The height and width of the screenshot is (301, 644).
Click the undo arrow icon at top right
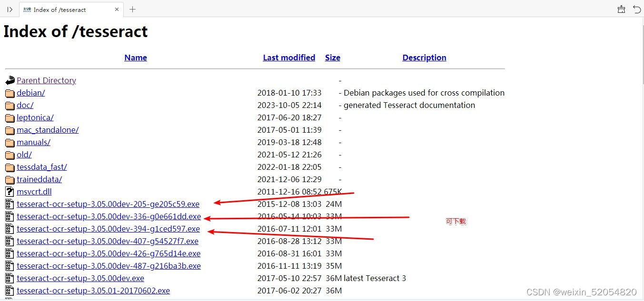tap(636, 10)
